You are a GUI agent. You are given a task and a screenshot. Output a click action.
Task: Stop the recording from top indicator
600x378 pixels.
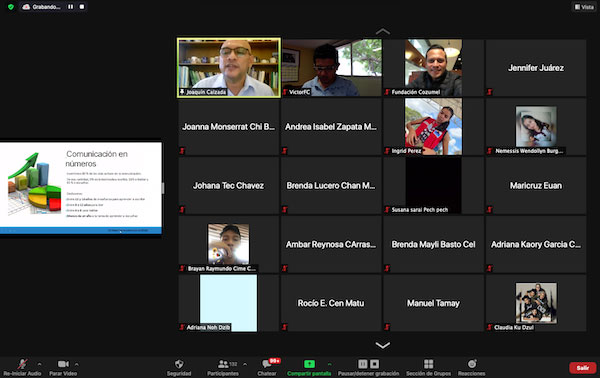82,7
